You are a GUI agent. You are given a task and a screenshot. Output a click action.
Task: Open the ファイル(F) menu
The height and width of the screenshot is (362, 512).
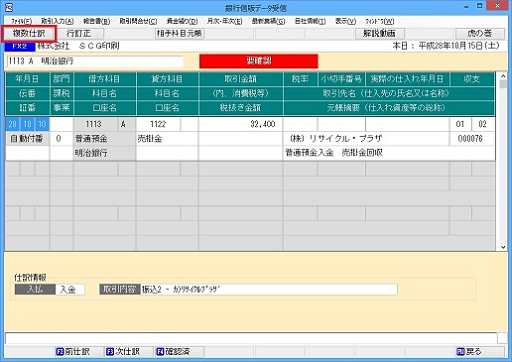[x=21, y=21]
